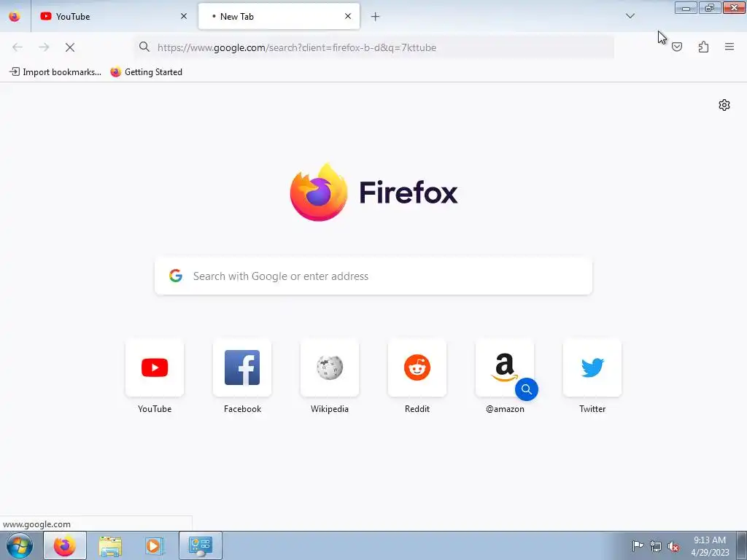Open the Wikipedia shortcut tile
Image resolution: width=747 pixels, height=560 pixels.
[330, 367]
